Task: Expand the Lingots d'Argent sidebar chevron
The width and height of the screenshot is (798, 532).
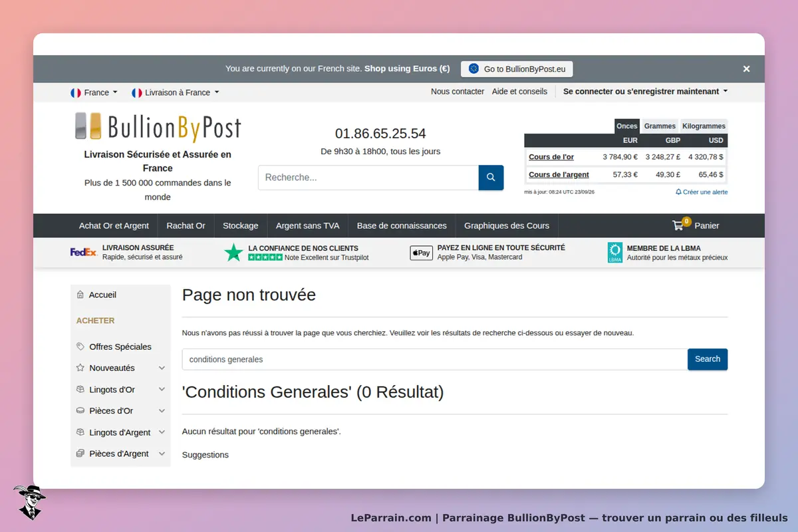Action: (x=162, y=432)
